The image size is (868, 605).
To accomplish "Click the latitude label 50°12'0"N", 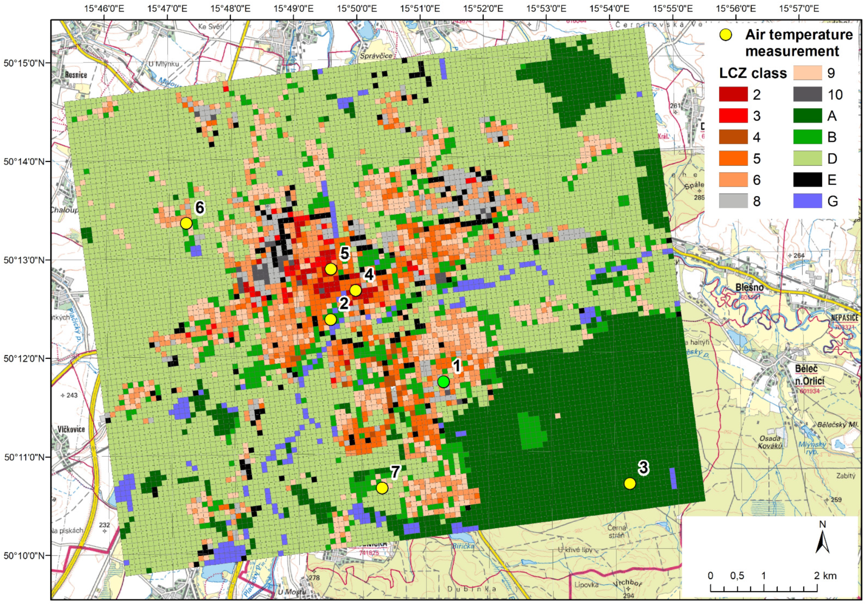I will pyautogui.click(x=24, y=359).
